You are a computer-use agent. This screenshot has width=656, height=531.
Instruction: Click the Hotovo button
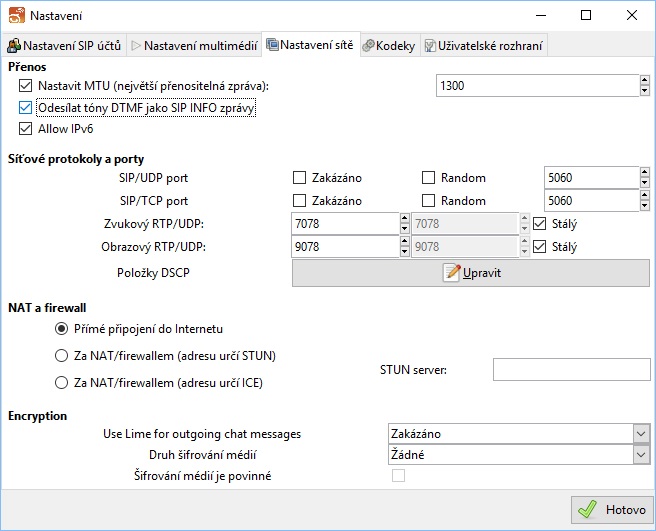[612, 510]
